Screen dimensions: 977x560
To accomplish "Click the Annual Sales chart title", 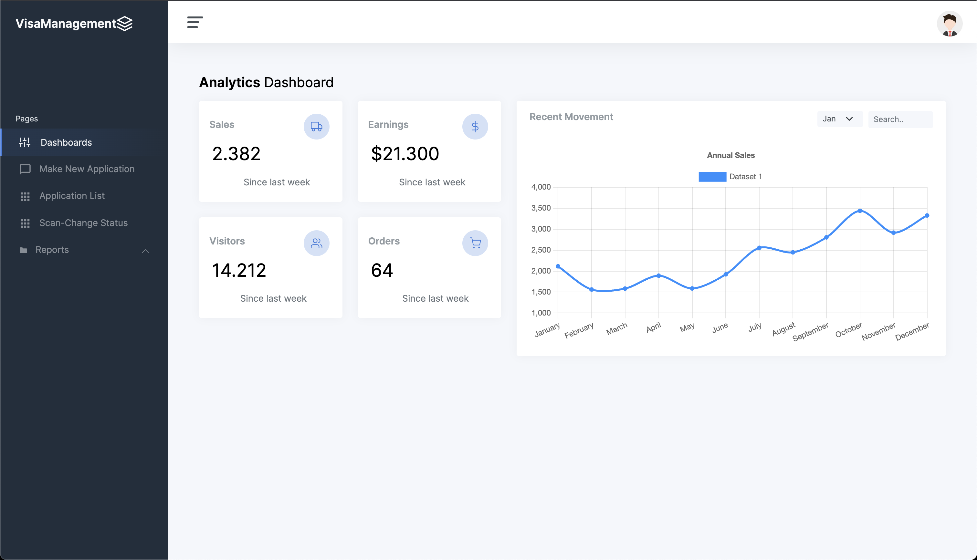I will pos(731,155).
